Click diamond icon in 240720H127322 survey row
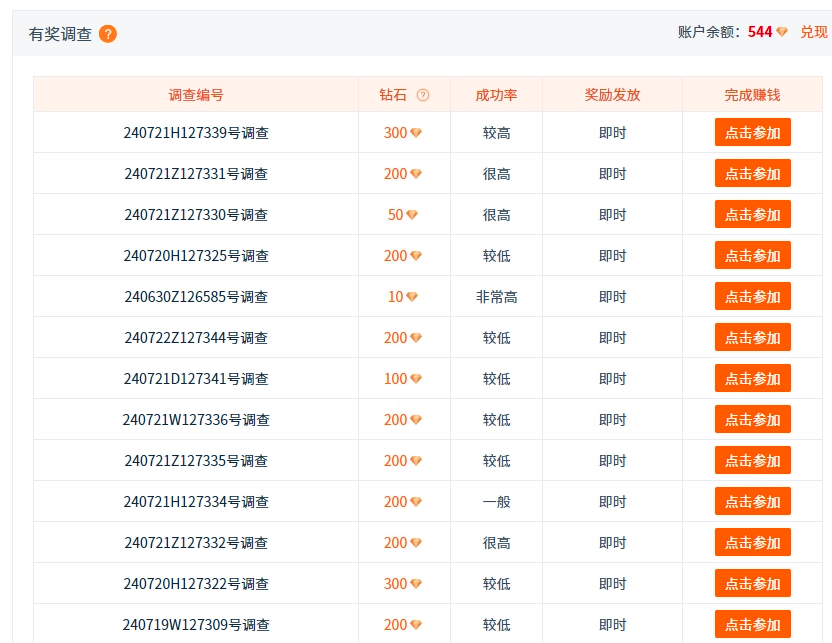This screenshot has height=643, width=832. click(416, 584)
